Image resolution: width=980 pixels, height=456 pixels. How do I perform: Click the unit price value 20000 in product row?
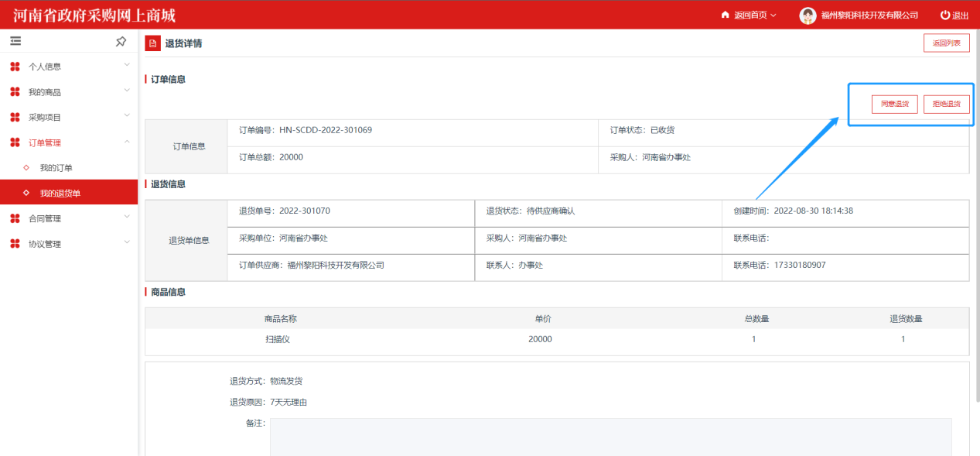540,339
